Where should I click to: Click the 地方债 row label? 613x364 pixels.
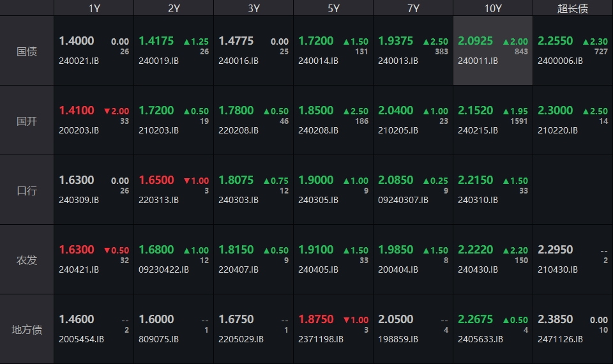pos(27,330)
